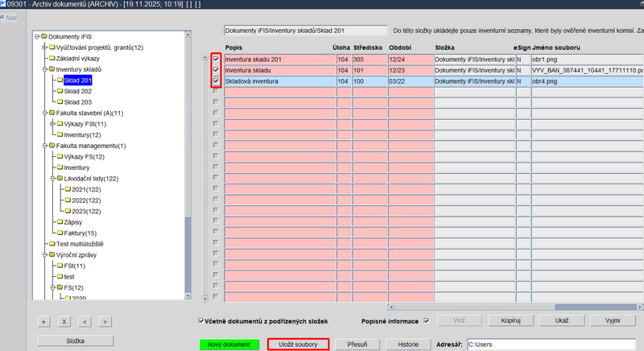644x351 pixels.
Task: Click the folder icon of Zápisy
Action: (60, 221)
